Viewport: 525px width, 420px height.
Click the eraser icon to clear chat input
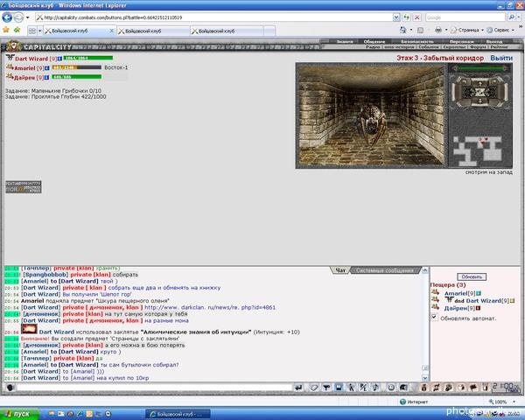coord(314,388)
